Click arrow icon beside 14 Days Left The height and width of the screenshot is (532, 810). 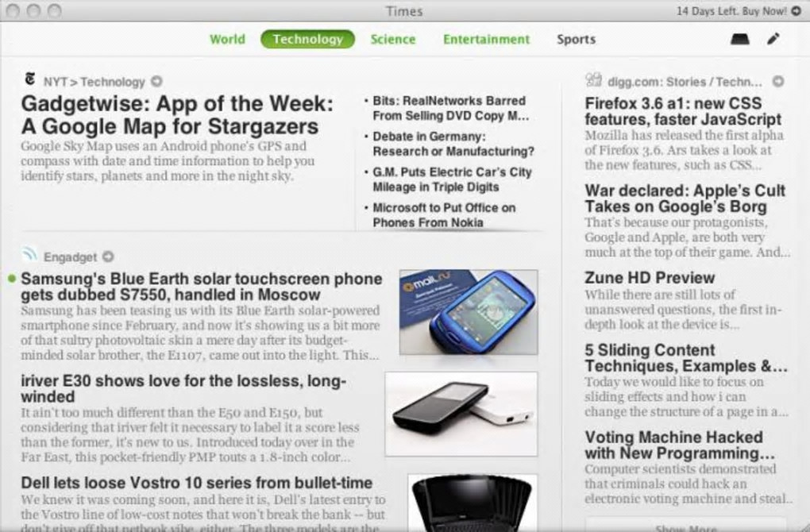click(x=796, y=11)
